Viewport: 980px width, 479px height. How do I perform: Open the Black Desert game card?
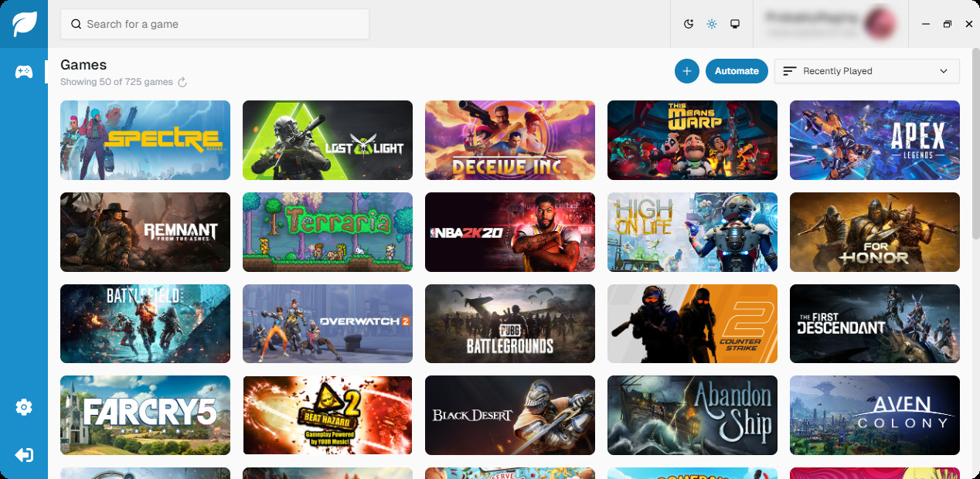(x=510, y=416)
